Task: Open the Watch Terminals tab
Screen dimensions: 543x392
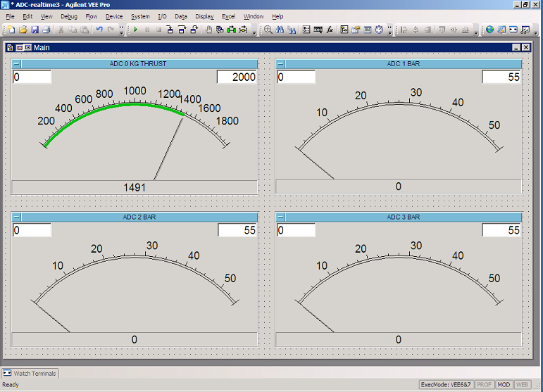Action: click(30, 373)
